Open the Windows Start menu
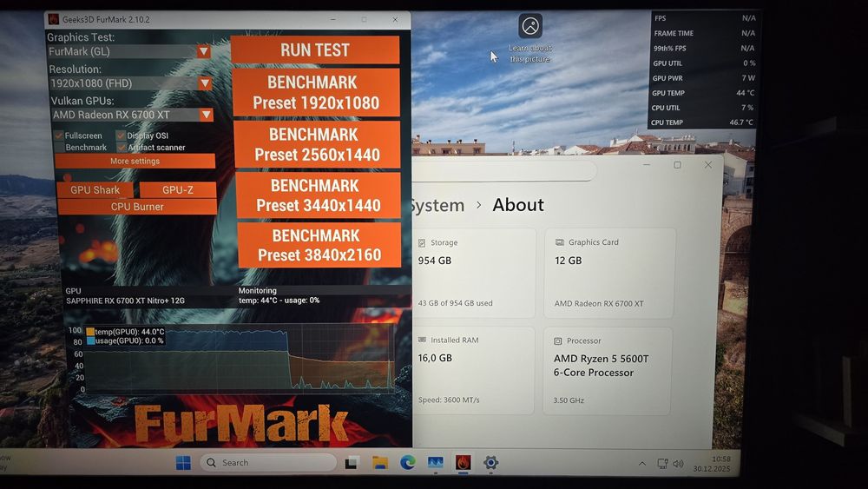Image resolution: width=868 pixels, height=489 pixels. coord(183,463)
